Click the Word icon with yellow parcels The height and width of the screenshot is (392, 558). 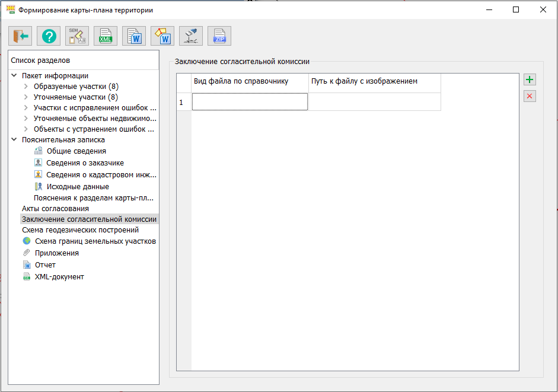coord(162,36)
